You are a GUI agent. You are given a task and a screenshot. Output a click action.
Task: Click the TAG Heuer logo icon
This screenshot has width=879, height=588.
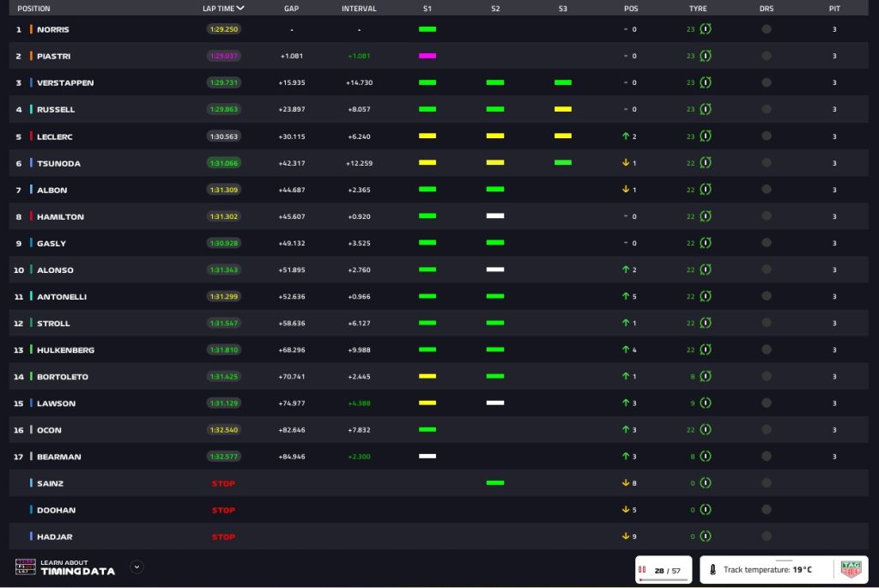pos(850,569)
